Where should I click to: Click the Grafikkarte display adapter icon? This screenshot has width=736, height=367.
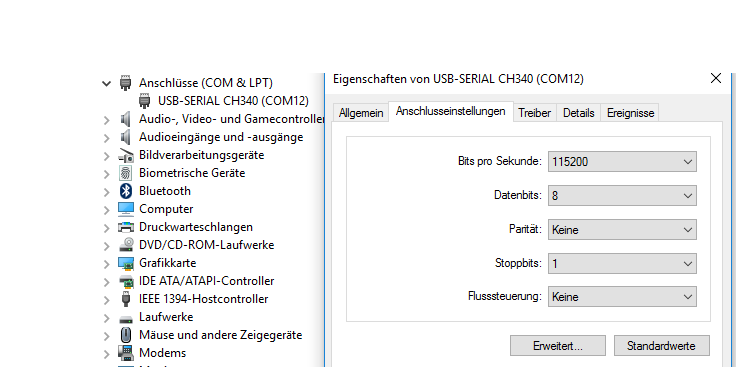[x=126, y=263]
